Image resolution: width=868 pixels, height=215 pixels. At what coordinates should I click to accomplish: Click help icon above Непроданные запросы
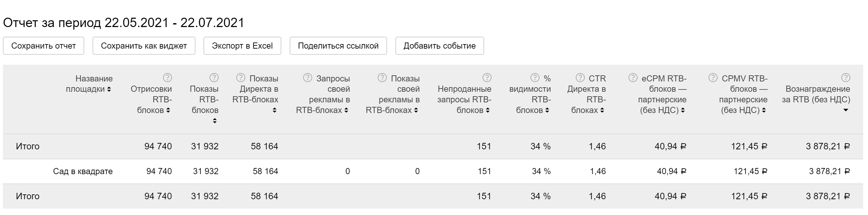(x=487, y=78)
